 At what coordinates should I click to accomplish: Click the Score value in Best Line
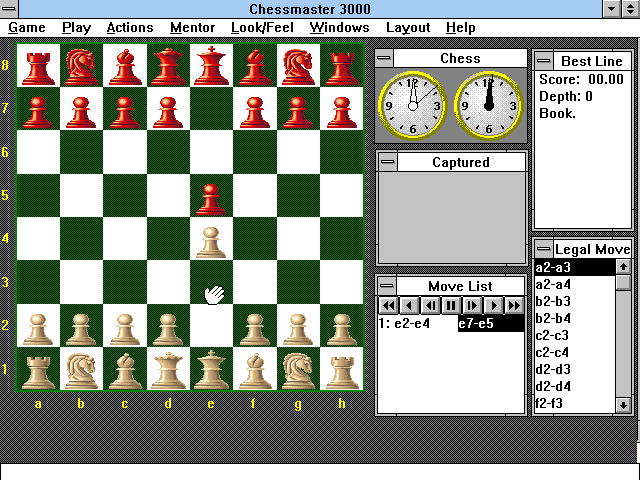[x=606, y=79]
